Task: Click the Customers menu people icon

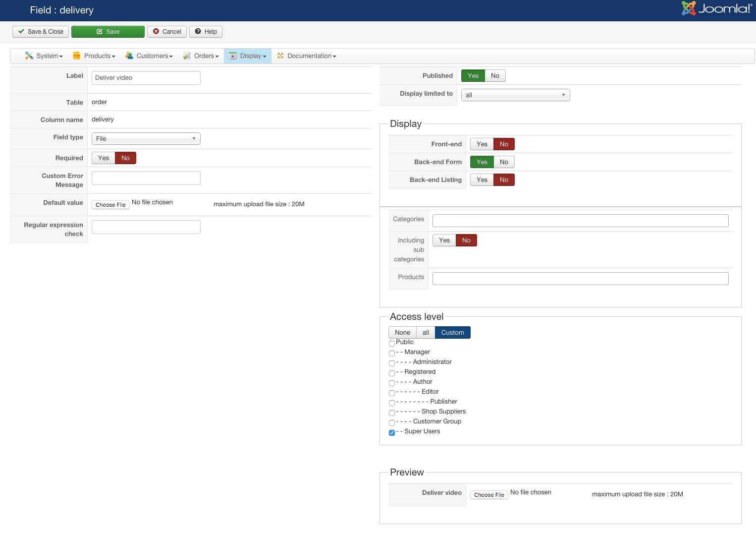Action: click(x=129, y=56)
